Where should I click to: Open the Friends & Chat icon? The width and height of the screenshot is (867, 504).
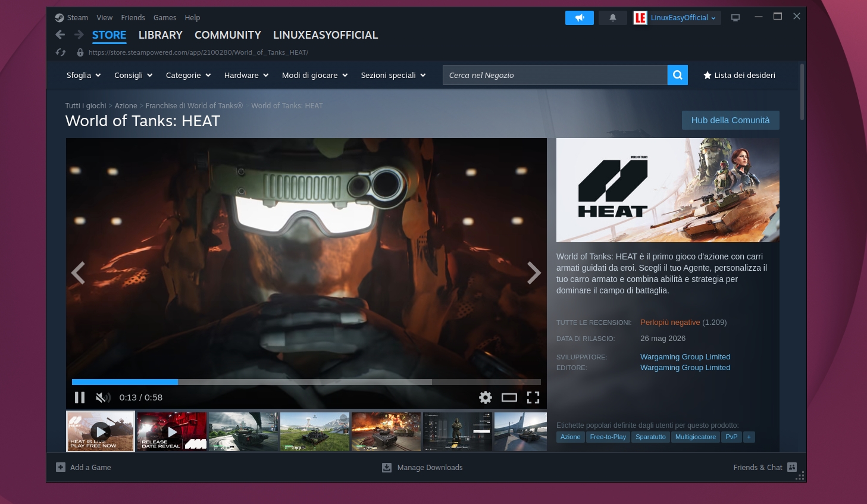(792, 467)
